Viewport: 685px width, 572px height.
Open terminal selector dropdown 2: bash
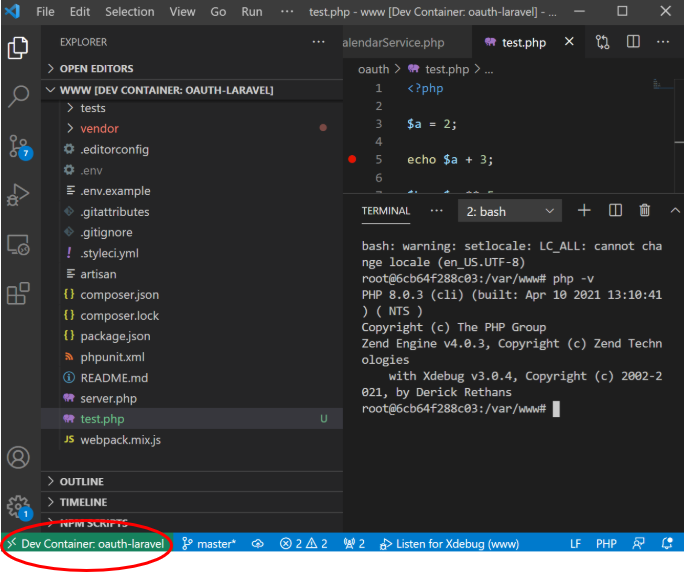[509, 211]
